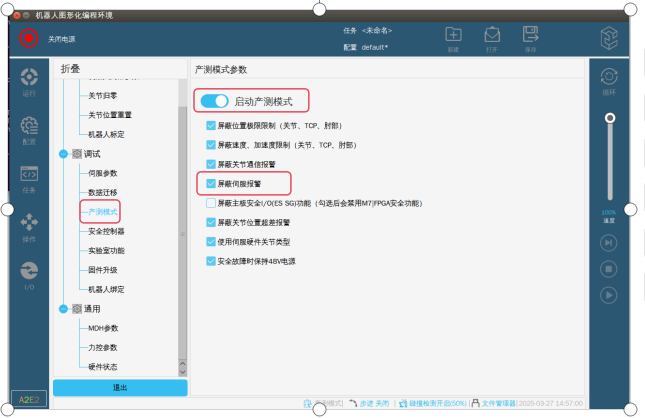Open the 运行 (Run) sidebar icon
645x418 pixels.
29,79
